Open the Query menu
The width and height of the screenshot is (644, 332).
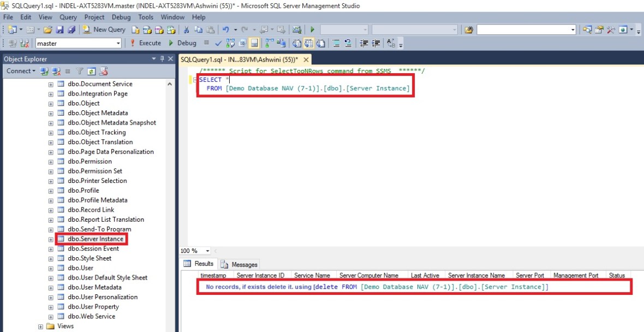tap(68, 17)
